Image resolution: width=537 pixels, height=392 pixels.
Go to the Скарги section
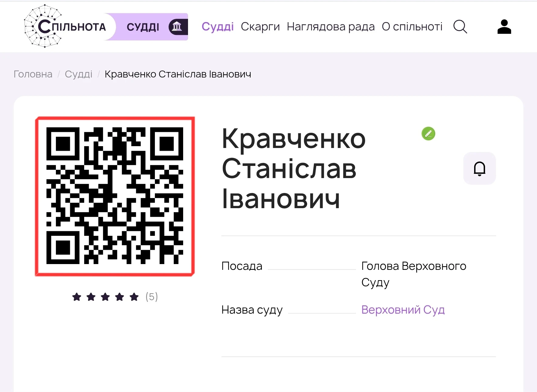pos(260,27)
